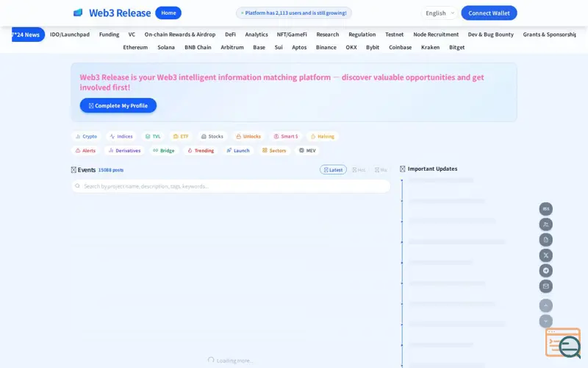Select the Stocks chip

[x=212, y=136]
